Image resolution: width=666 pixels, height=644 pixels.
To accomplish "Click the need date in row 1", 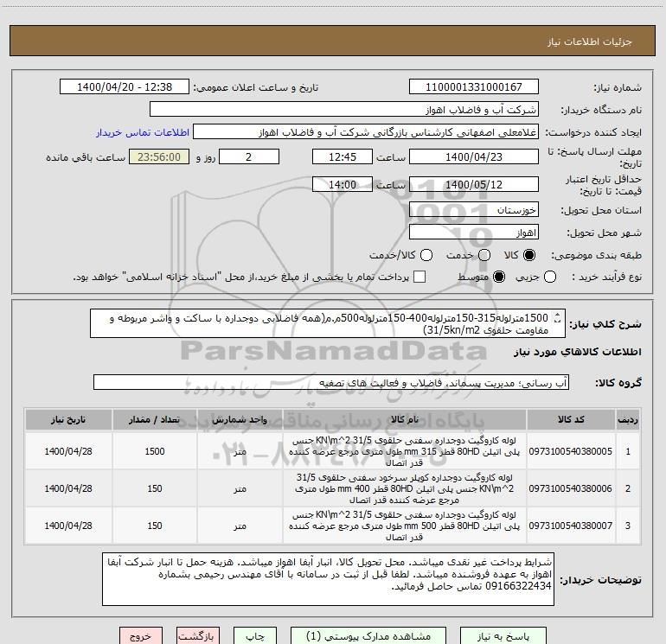I will [68, 451].
